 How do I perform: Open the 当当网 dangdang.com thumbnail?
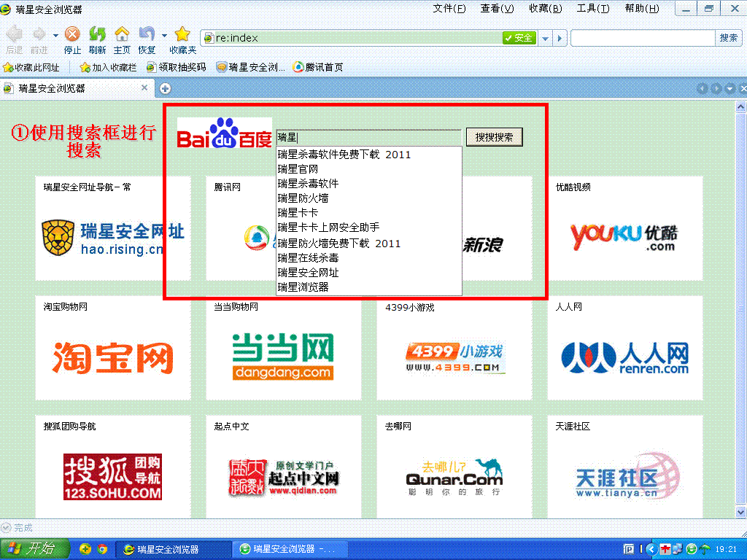coord(284,348)
